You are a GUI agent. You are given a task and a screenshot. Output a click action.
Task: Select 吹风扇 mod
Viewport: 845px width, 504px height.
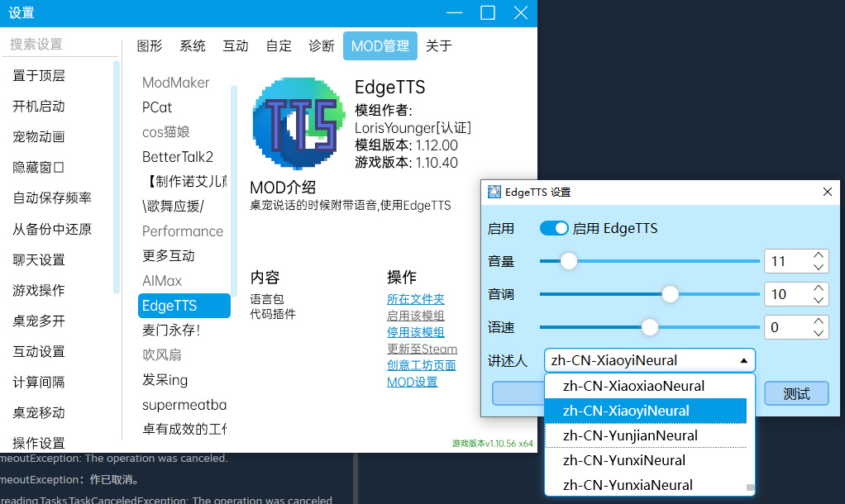click(x=184, y=354)
